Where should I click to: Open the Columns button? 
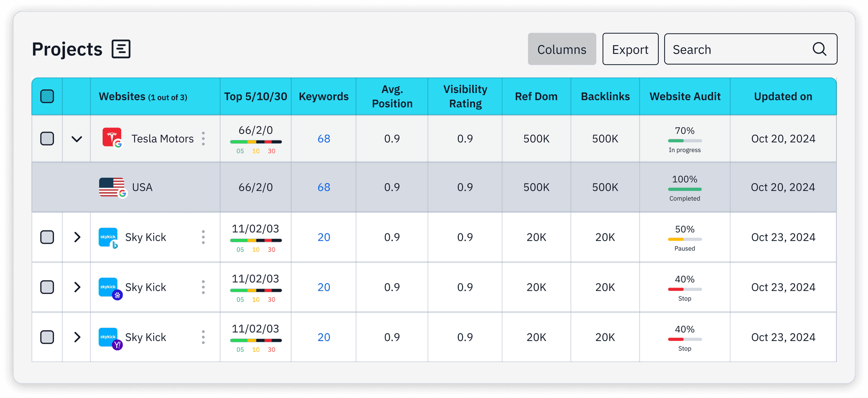coord(561,49)
